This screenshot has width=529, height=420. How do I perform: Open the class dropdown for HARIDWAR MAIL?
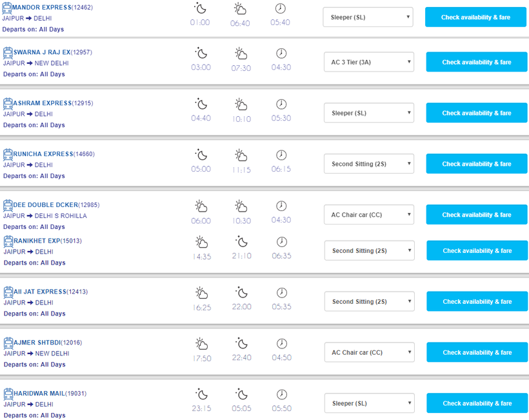[369, 403]
